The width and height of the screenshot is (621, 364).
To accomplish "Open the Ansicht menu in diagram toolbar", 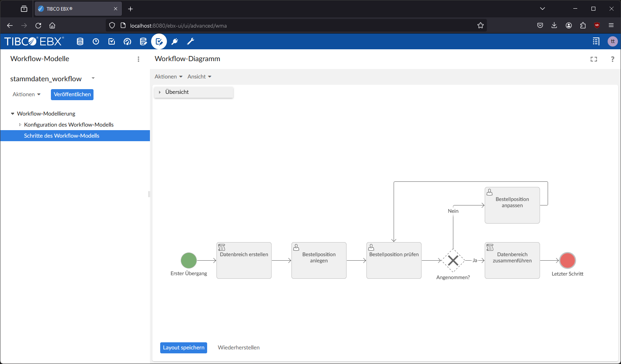I will click(x=199, y=77).
